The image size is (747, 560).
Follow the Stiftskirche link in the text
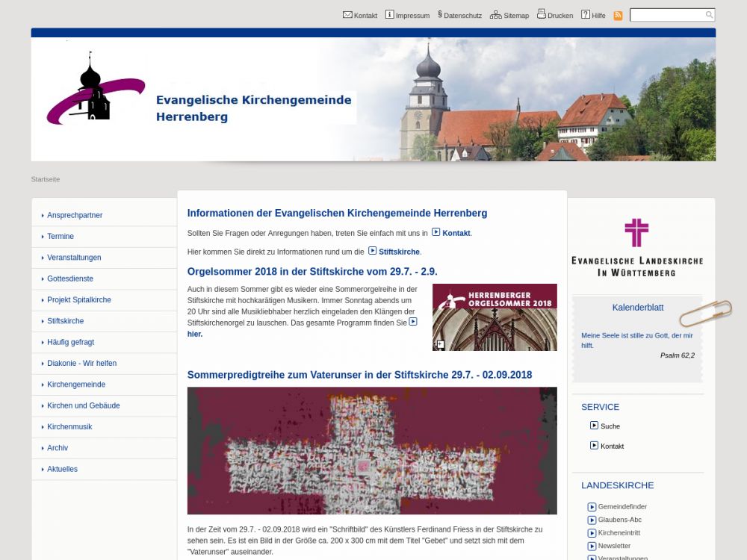[399, 252]
